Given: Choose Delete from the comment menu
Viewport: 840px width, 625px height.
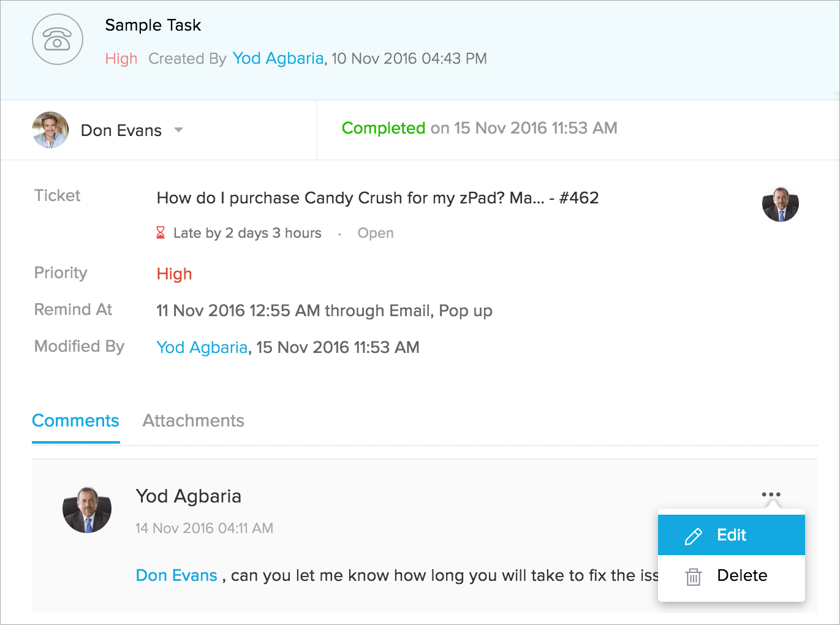Looking at the screenshot, I should (741, 575).
